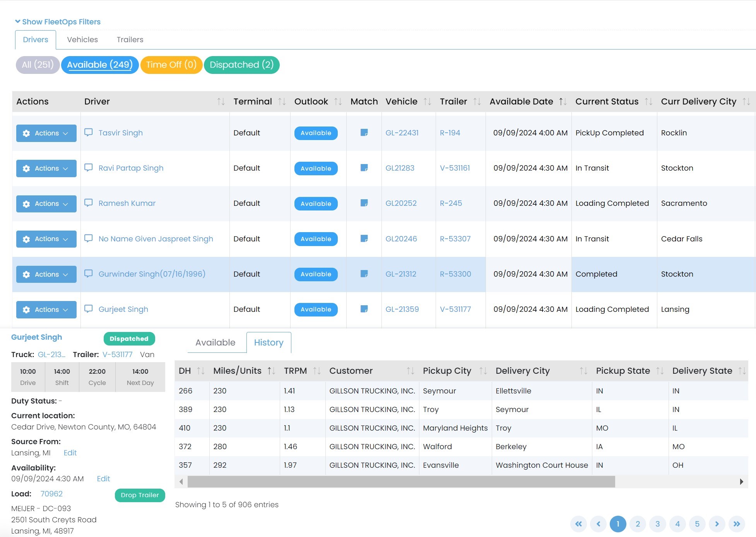The image size is (756, 537).
Task: Go to the last history page
Action: (737, 524)
